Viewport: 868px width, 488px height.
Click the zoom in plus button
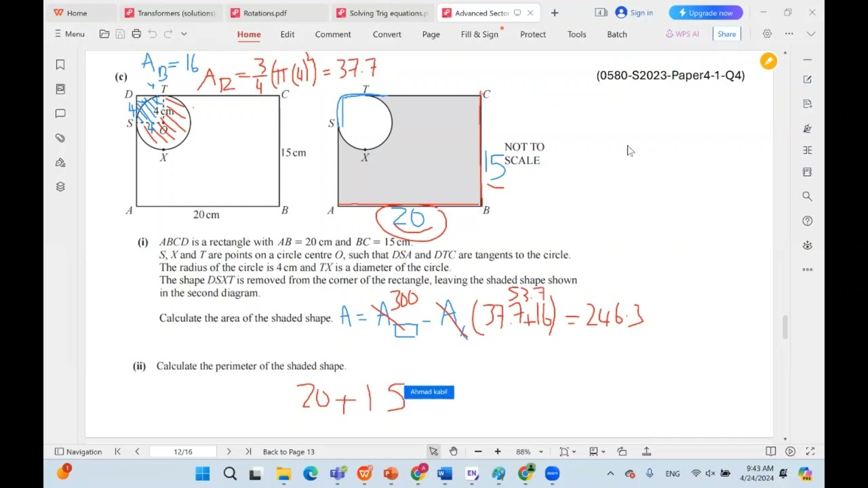tap(497, 451)
